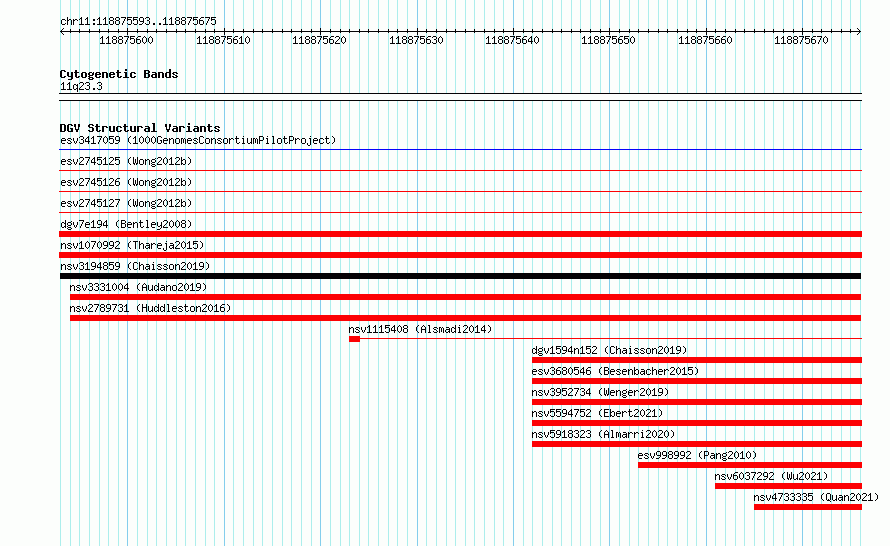Click ruler position 118875640

point(512,40)
